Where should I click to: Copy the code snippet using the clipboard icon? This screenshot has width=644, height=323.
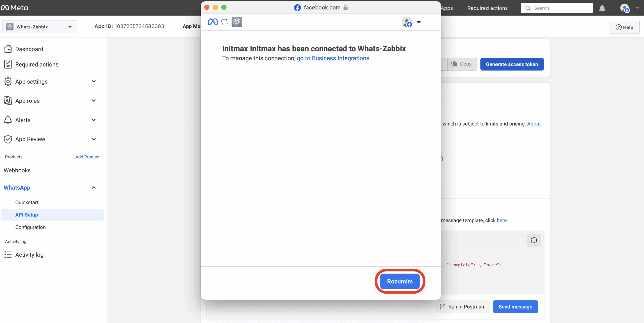pyautogui.click(x=534, y=240)
